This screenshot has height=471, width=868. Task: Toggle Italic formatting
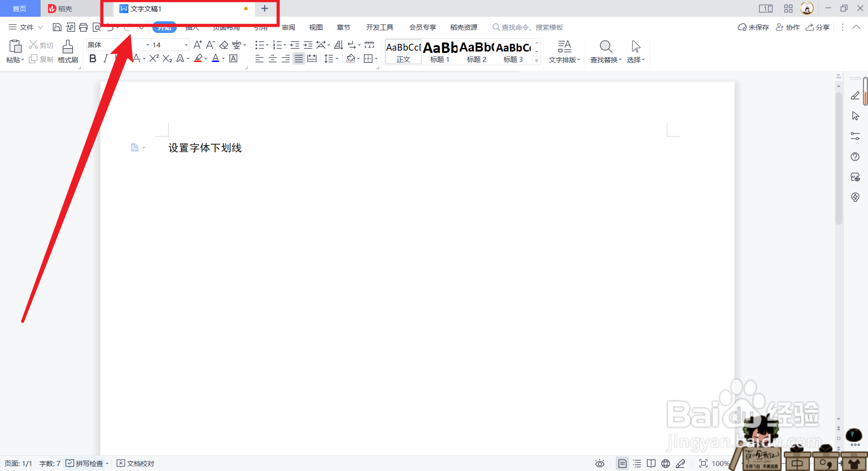[x=105, y=58]
